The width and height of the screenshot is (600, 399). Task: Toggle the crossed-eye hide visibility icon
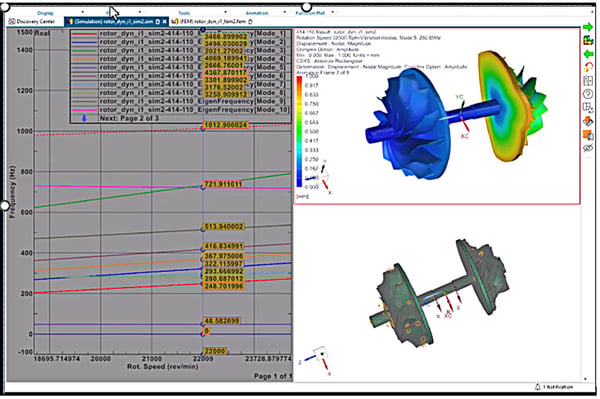(588, 148)
